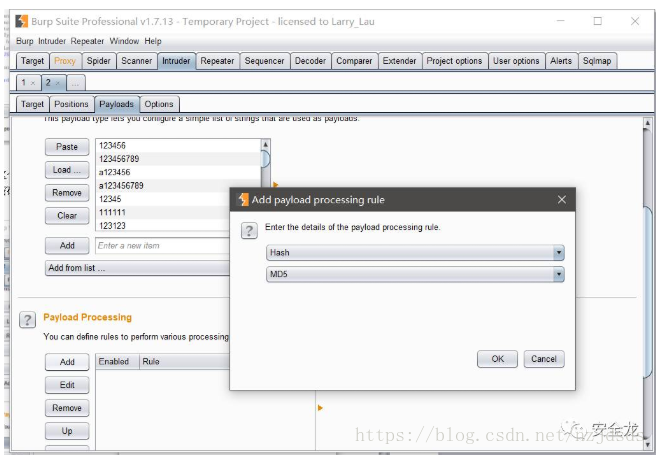Expand the Hash rule type dropdown
The height and width of the screenshot is (455, 656).
[559, 253]
